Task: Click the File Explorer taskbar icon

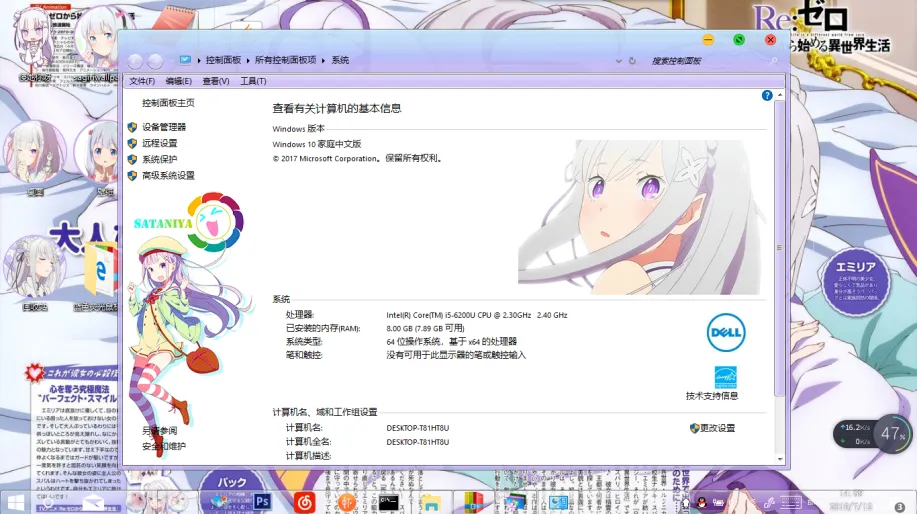Action: 431,501
